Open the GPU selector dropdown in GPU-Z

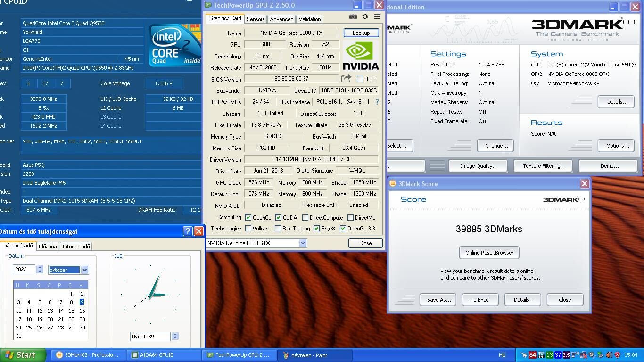[x=303, y=243]
